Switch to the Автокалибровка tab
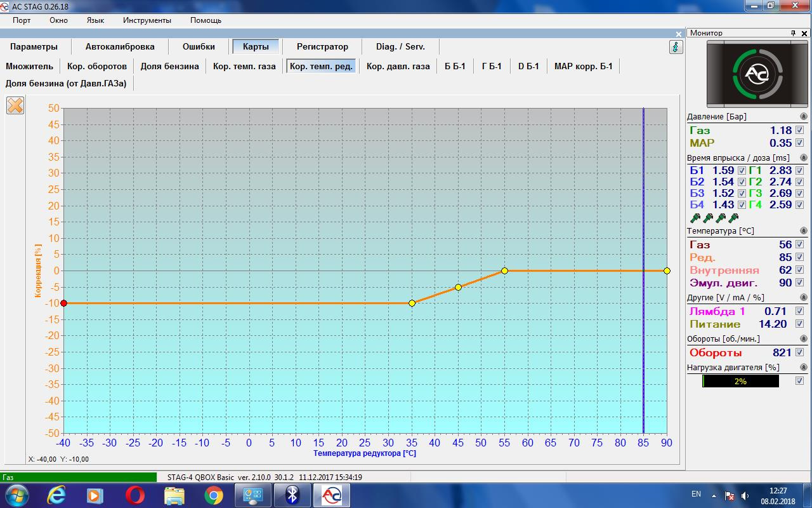 click(120, 47)
